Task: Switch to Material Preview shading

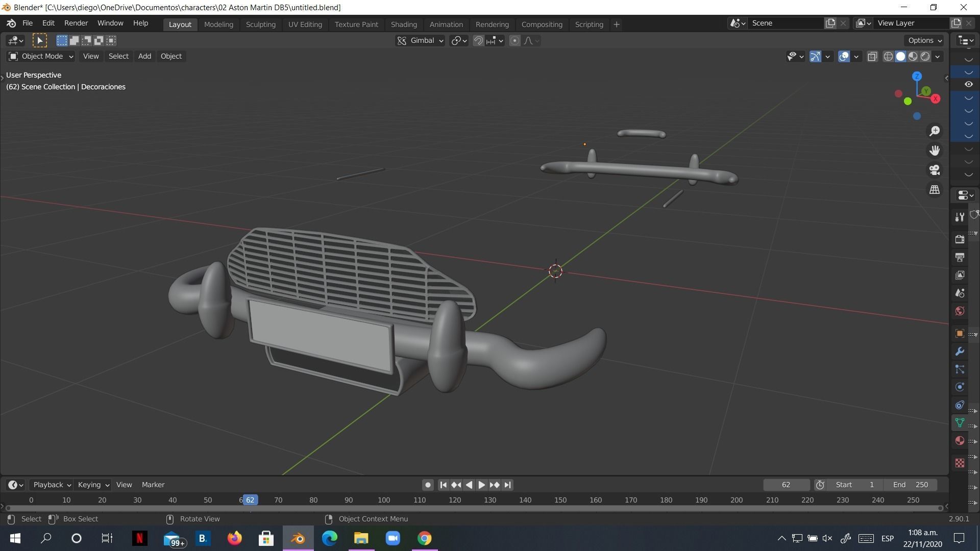Action: point(913,57)
